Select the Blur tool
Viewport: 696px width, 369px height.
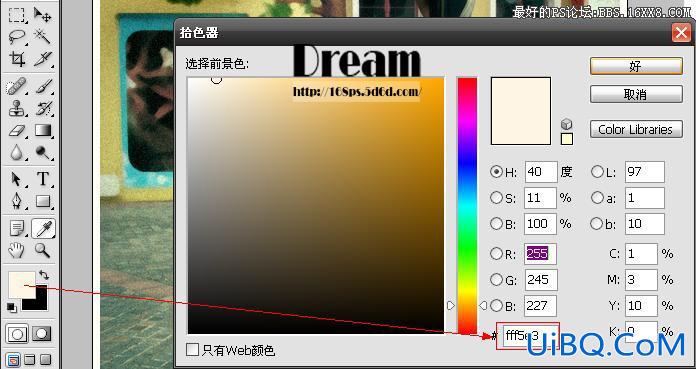tap(17, 152)
